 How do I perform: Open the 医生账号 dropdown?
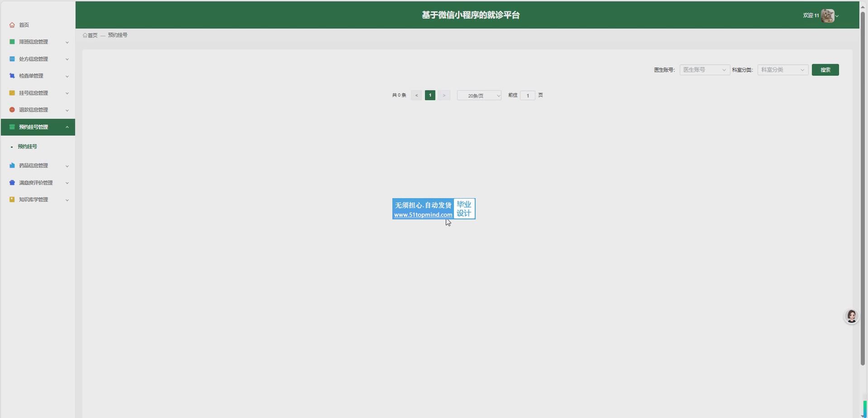coord(704,70)
